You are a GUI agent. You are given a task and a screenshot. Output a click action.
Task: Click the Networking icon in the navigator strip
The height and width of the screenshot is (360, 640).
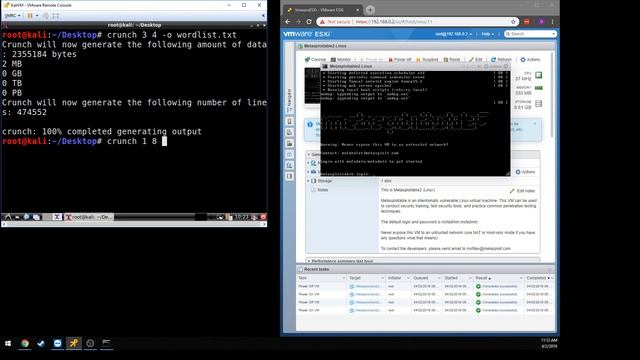(x=289, y=165)
